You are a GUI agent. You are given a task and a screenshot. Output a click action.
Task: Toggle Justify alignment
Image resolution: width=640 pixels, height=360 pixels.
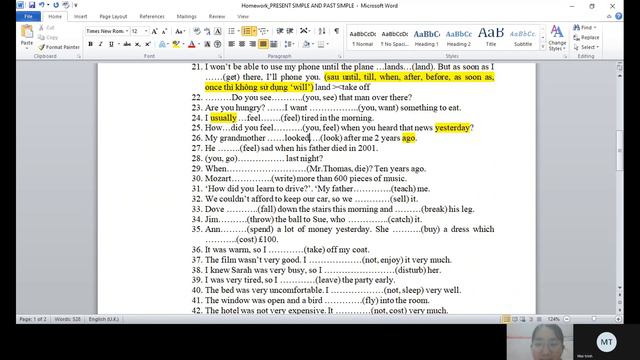[263, 44]
